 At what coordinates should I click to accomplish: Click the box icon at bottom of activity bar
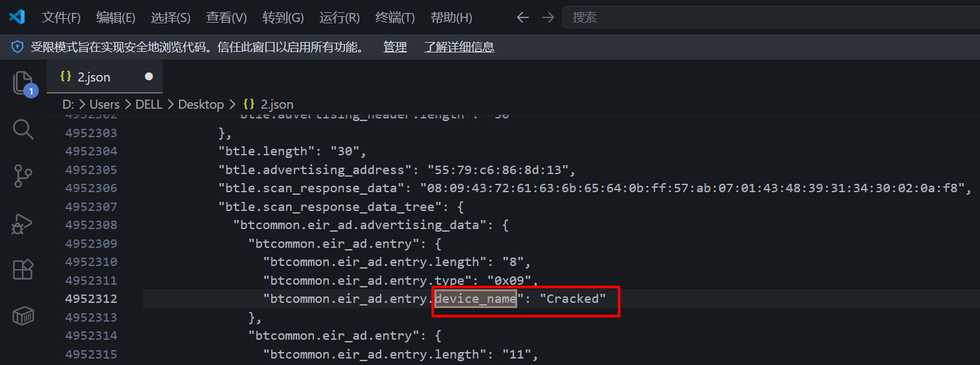[23, 316]
